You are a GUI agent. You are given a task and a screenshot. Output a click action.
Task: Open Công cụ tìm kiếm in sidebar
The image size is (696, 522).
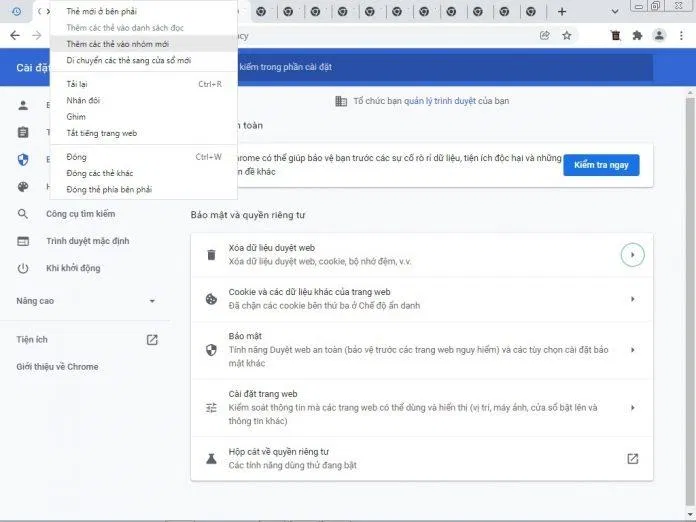[80, 214]
